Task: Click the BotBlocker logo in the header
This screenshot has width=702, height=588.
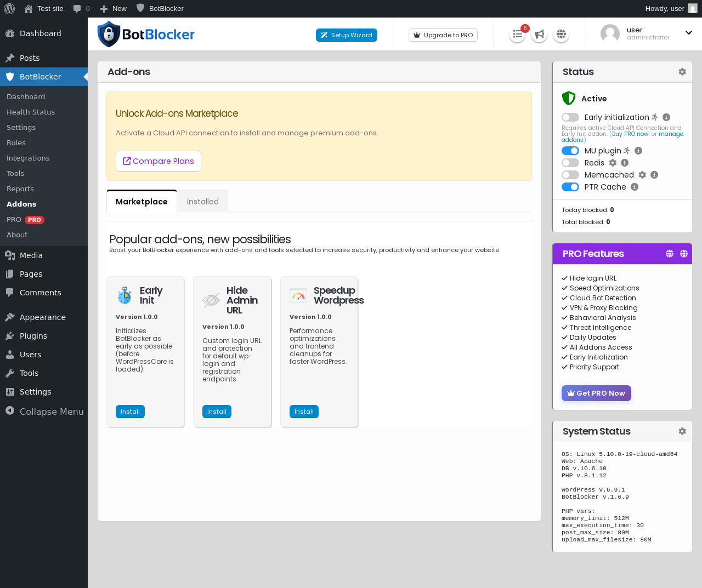Action: pos(146,34)
